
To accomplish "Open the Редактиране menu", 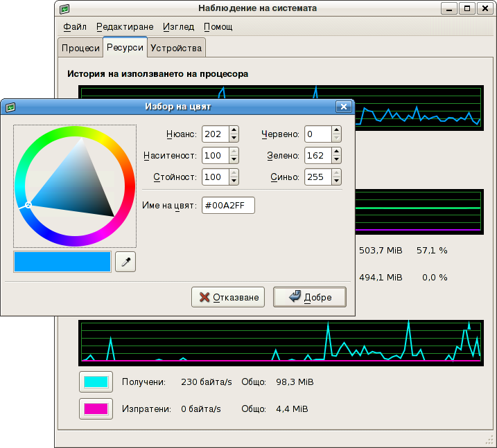I will tap(125, 27).
